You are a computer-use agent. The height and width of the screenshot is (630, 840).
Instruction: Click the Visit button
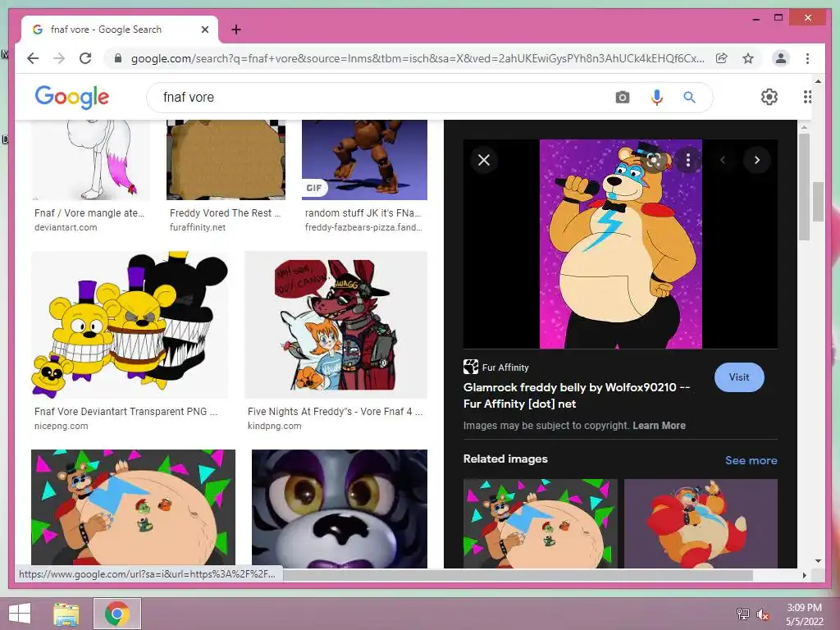(x=739, y=377)
